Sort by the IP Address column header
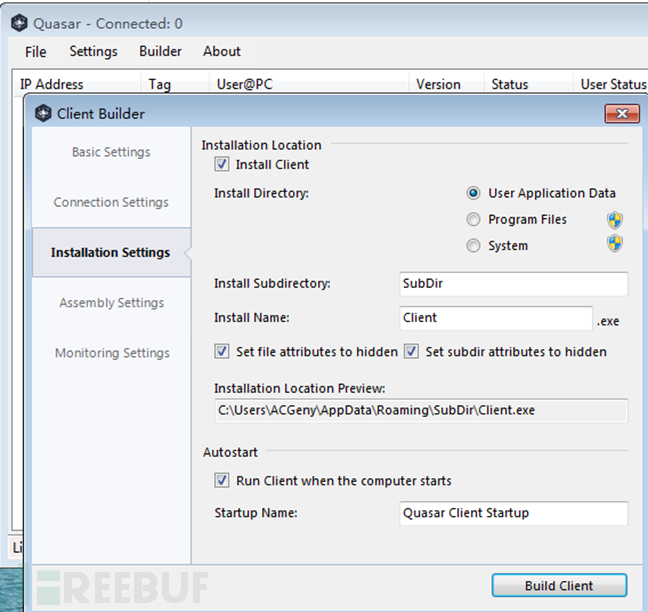 [77, 84]
